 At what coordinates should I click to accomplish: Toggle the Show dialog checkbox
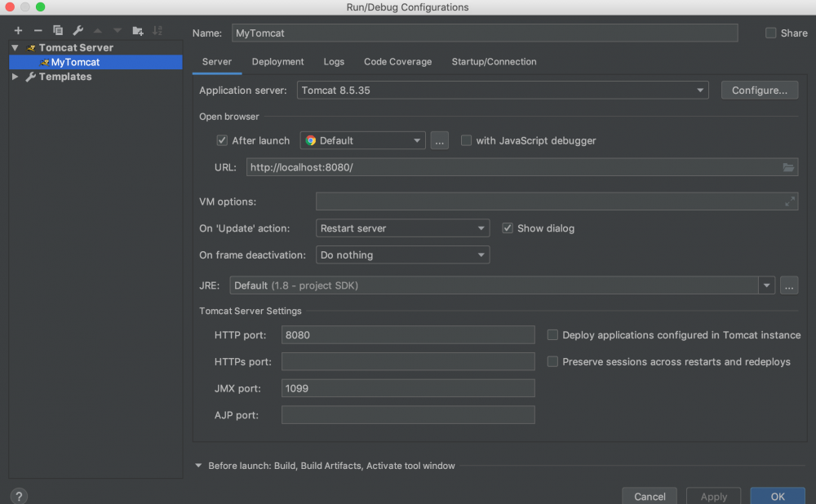click(x=508, y=228)
